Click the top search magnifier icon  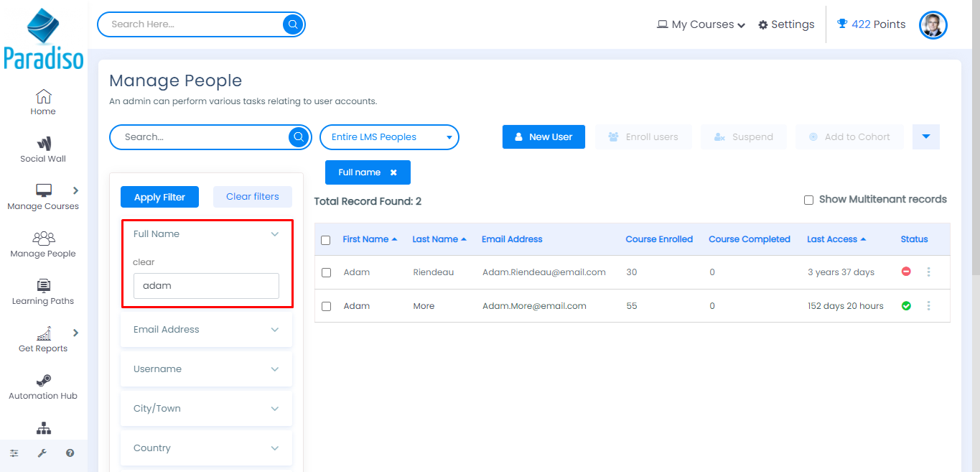(293, 24)
